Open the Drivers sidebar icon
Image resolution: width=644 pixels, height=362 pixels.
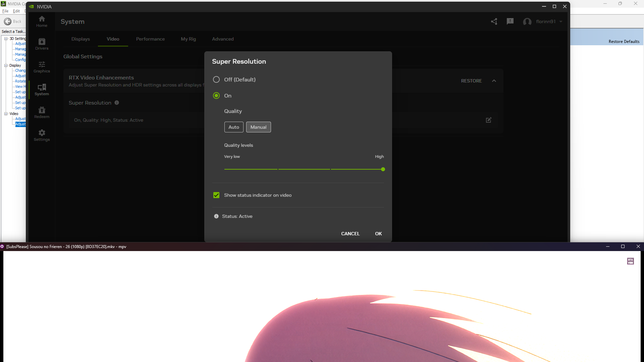pyautogui.click(x=42, y=44)
